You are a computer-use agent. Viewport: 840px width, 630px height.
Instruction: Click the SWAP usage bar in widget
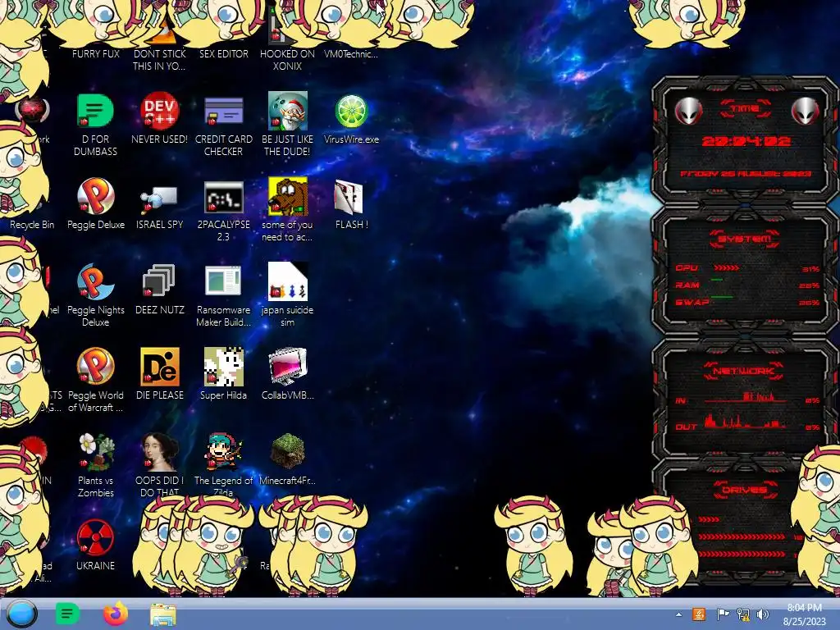[722, 296]
